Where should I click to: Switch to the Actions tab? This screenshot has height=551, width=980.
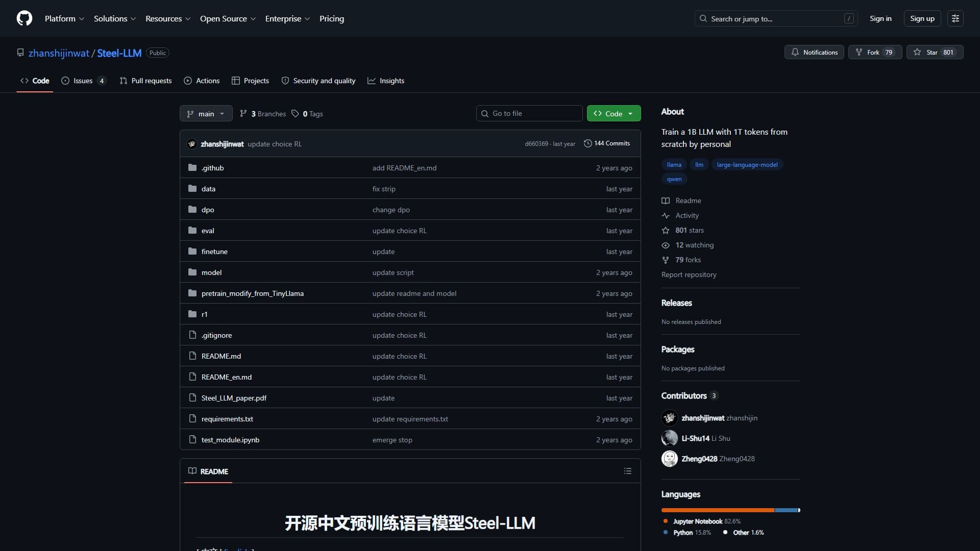pos(202,81)
